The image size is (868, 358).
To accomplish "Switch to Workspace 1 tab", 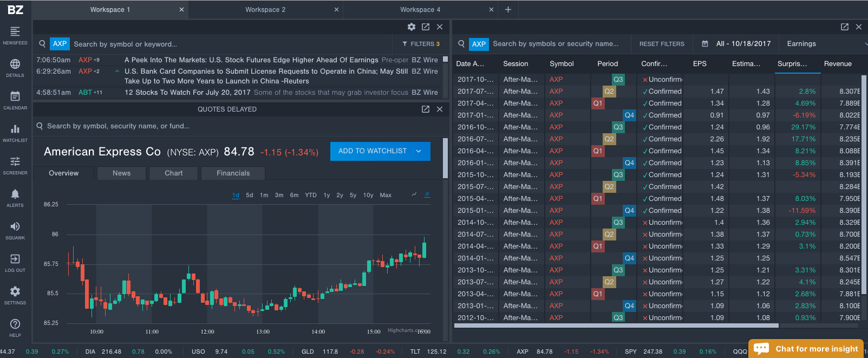I will click(110, 9).
